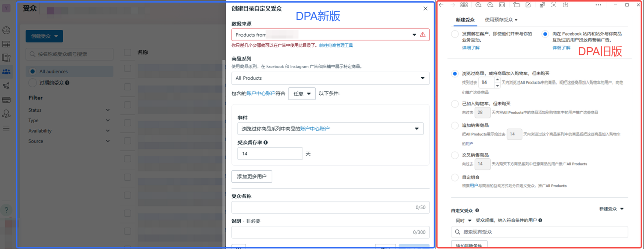This screenshot has width=644, height=249.
Task: Click the 受众名称 input field
Action: (330, 207)
